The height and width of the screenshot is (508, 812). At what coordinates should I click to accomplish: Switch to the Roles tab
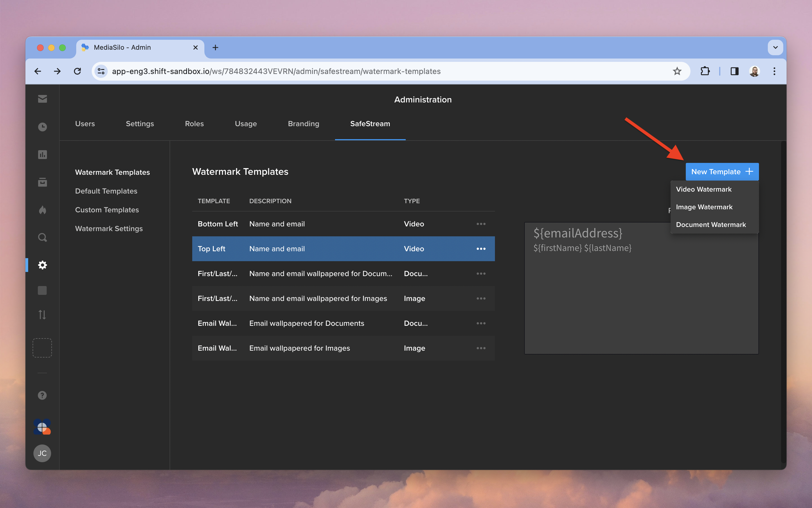(x=194, y=124)
